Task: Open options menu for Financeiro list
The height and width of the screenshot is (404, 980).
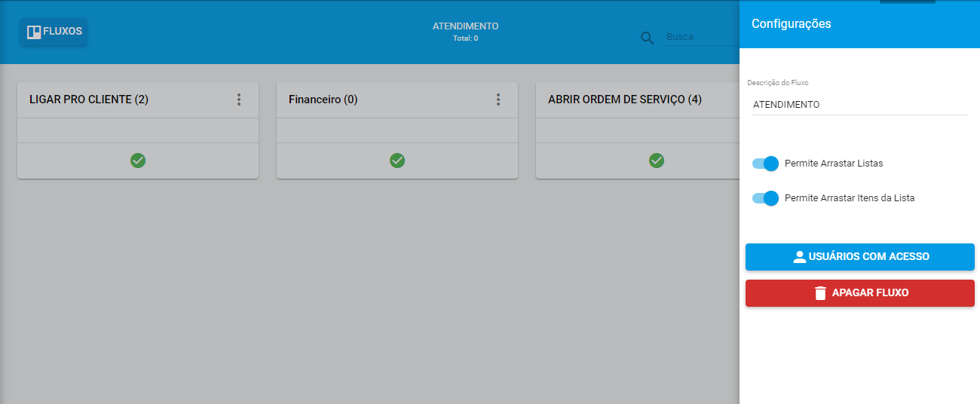Action: pyautogui.click(x=498, y=99)
